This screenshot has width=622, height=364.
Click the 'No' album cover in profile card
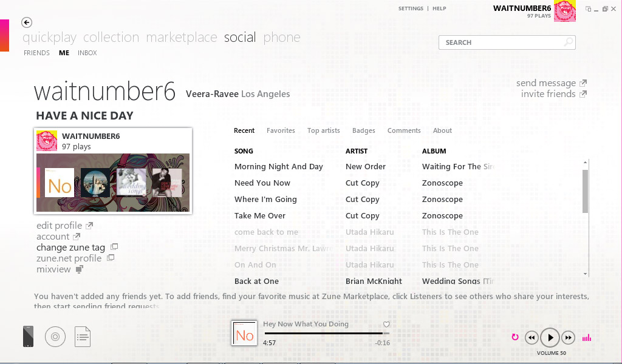[x=60, y=183]
